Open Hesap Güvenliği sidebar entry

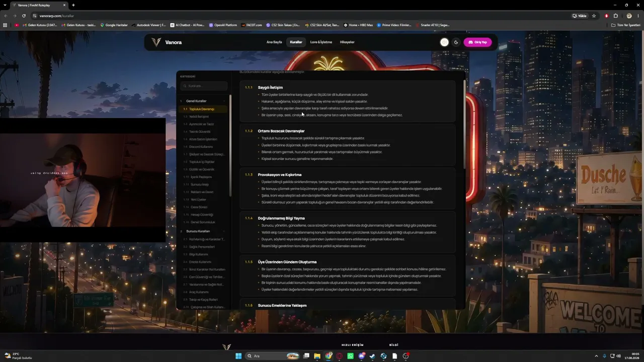[x=201, y=215]
